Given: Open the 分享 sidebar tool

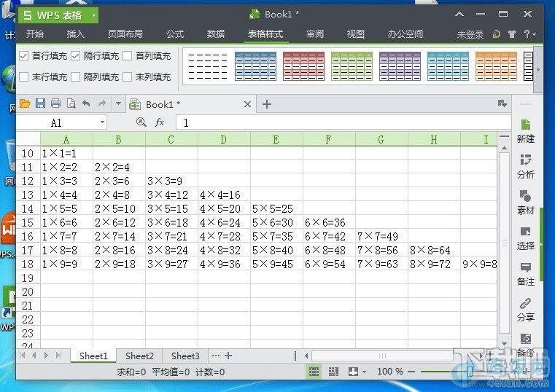Looking at the screenshot, I should (x=526, y=310).
